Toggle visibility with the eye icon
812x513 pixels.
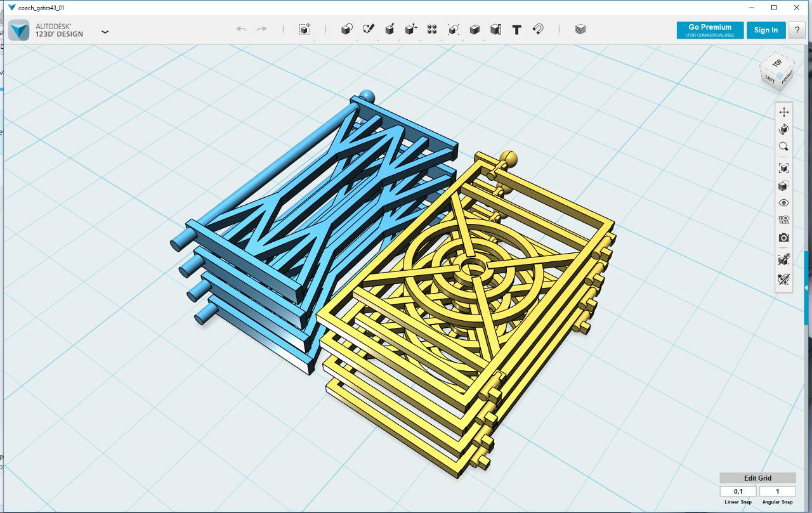point(784,203)
